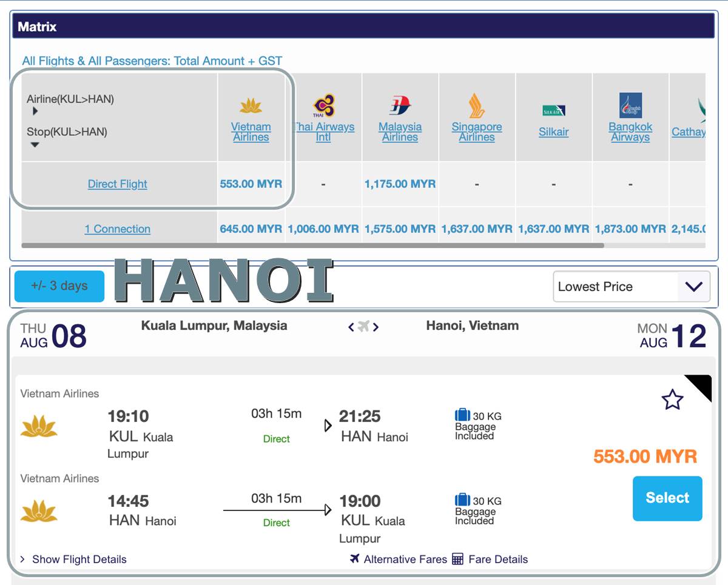Open the Silkair link
The width and height of the screenshot is (728, 585).
(x=553, y=132)
